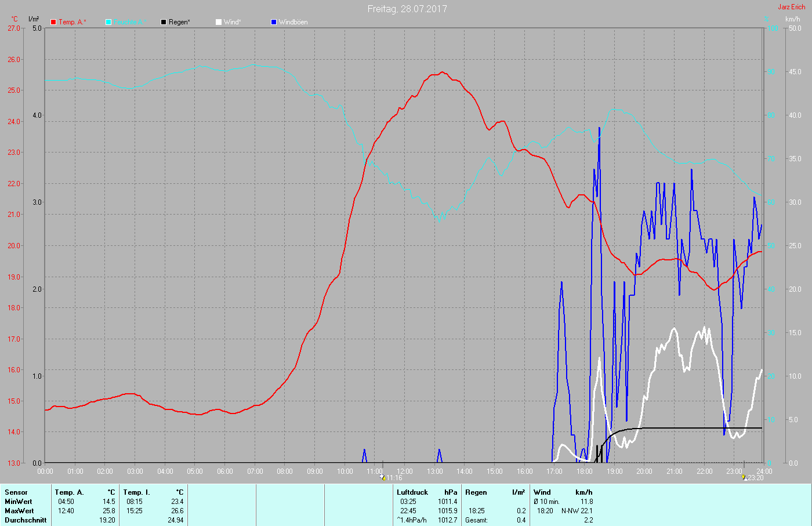Image resolution: width=812 pixels, height=526 pixels.
Task: Click the pressure maximum 1015.9
Action: (447, 511)
